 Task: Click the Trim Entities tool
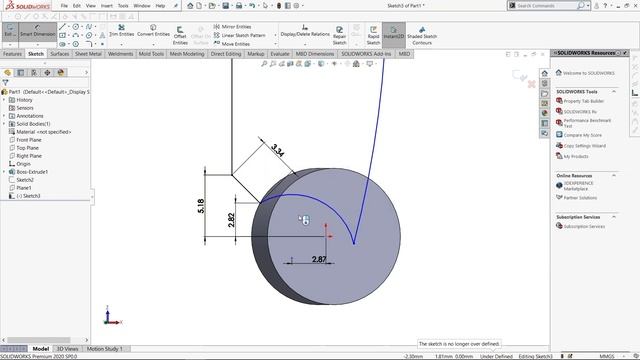click(x=122, y=30)
